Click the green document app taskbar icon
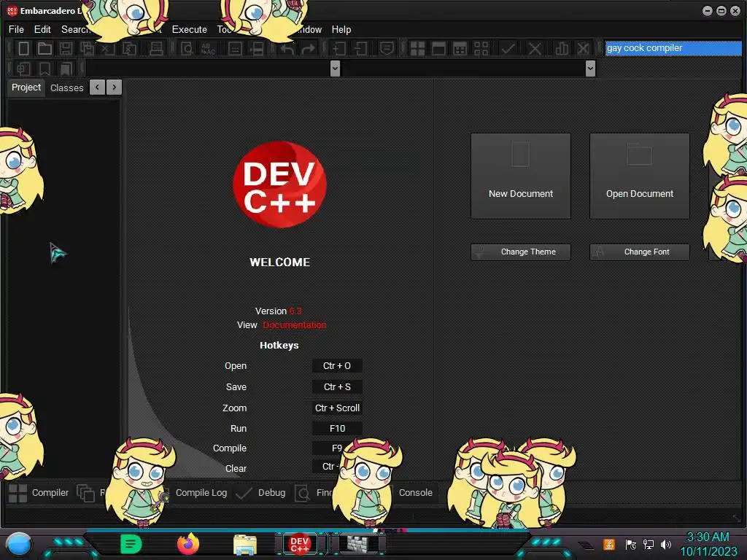 pos(131,544)
